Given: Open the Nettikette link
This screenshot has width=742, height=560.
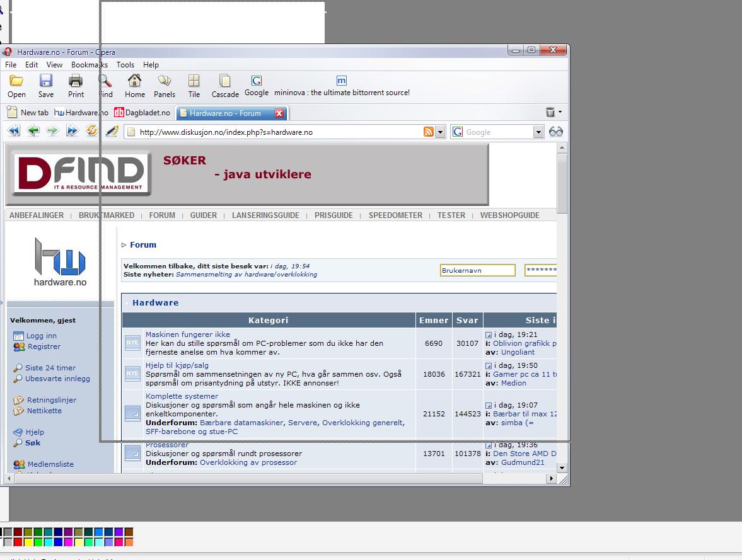Looking at the screenshot, I should (x=44, y=411).
